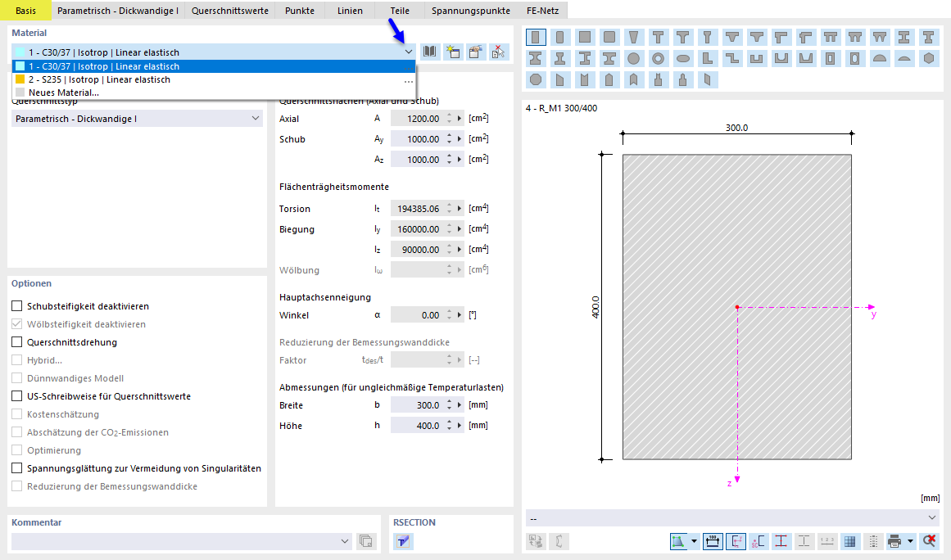Open the print options dropdown arrow

tap(910, 540)
